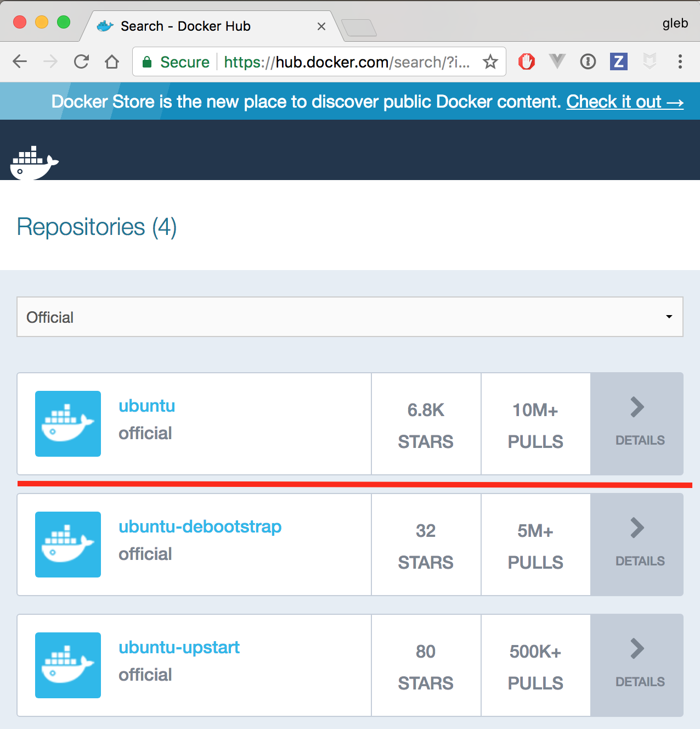The image size is (700, 729).
Task: Click the gleb profile name button
Action: pyautogui.click(x=675, y=23)
